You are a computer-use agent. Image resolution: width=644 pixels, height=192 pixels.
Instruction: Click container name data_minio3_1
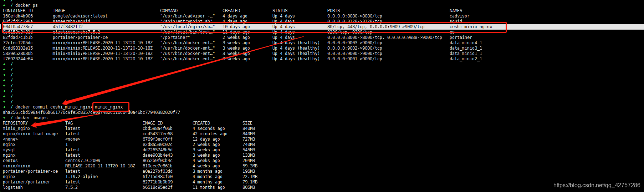pos(466,48)
